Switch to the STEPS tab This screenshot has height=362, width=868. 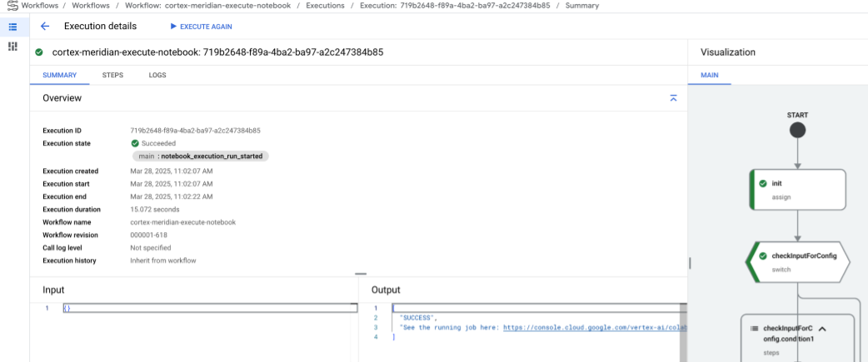click(x=112, y=76)
